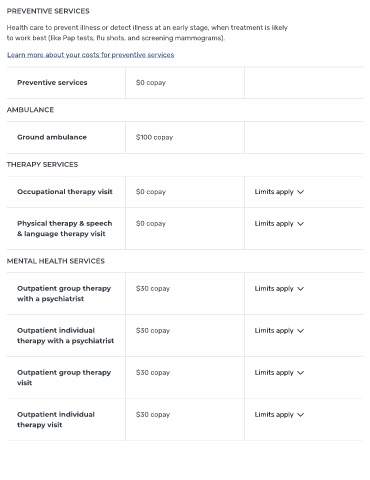The width and height of the screenshot is (370, 480).
Task: Click the $100 copay ambulance cost
Action: (x=154, y=137)
